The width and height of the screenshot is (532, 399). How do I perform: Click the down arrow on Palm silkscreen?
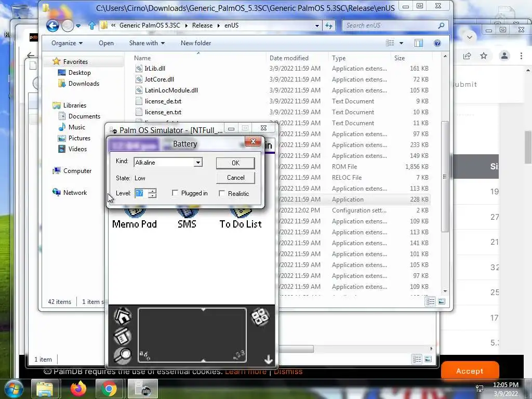tap(269, 360)
